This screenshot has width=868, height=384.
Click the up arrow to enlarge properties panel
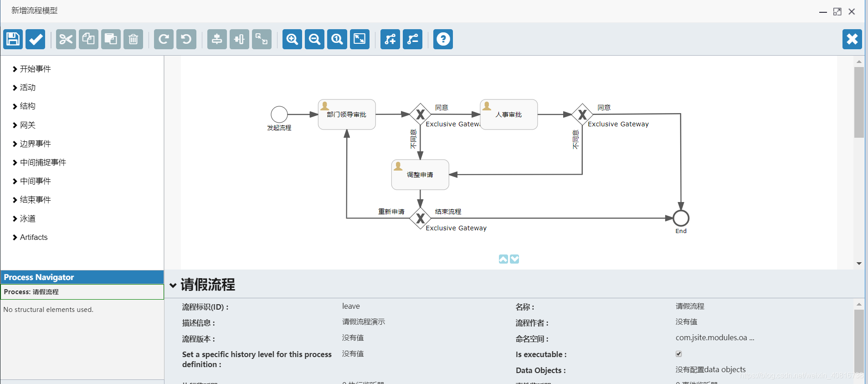pos(503,259)
